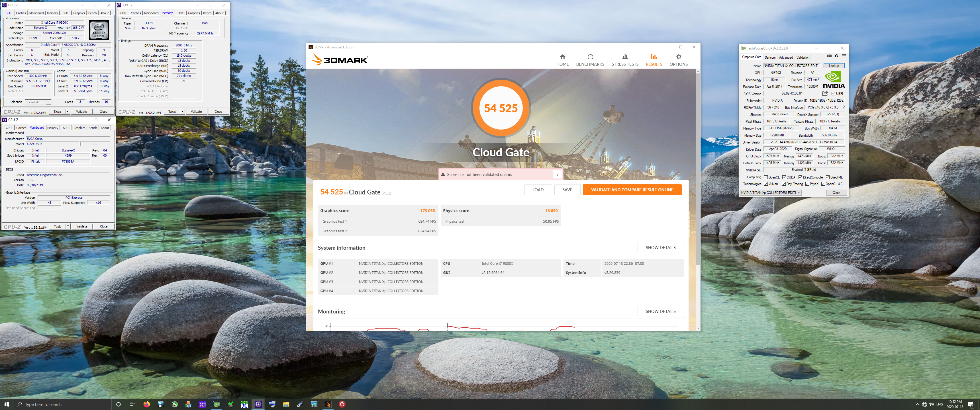This screenshot has width=980, height=410.
Task: Click the 3DMark scrollbar down arrow
Action: (x=698, y=328)
